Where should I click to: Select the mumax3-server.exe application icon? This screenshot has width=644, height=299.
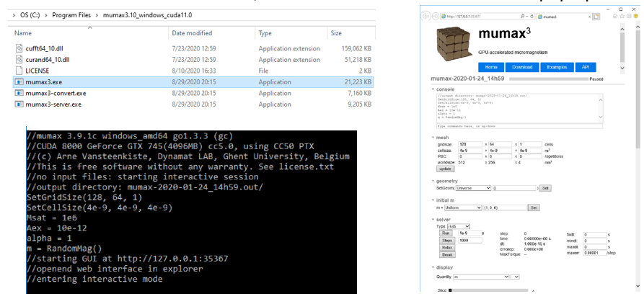click(x=19, y=104)
